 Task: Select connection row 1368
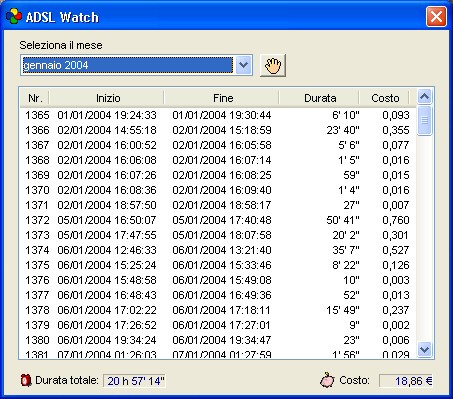[x=217, y=160]
